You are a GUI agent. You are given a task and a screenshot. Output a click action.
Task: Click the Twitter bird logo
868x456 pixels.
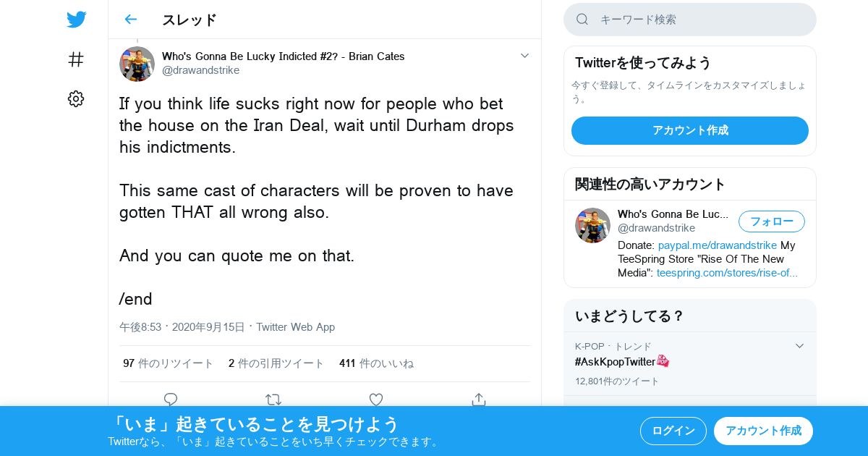coord(76,20)
